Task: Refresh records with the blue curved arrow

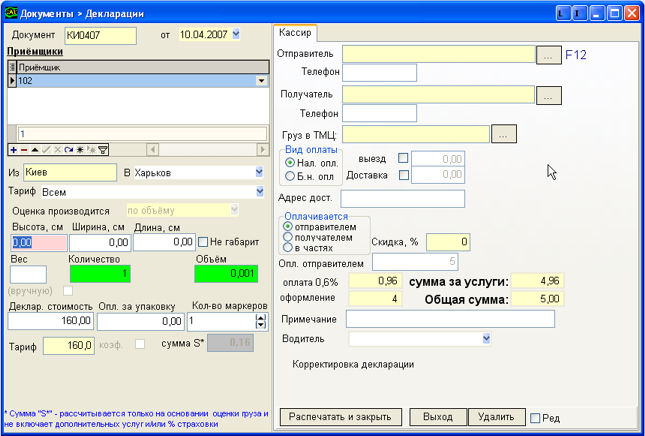Action: click(69, 150)
